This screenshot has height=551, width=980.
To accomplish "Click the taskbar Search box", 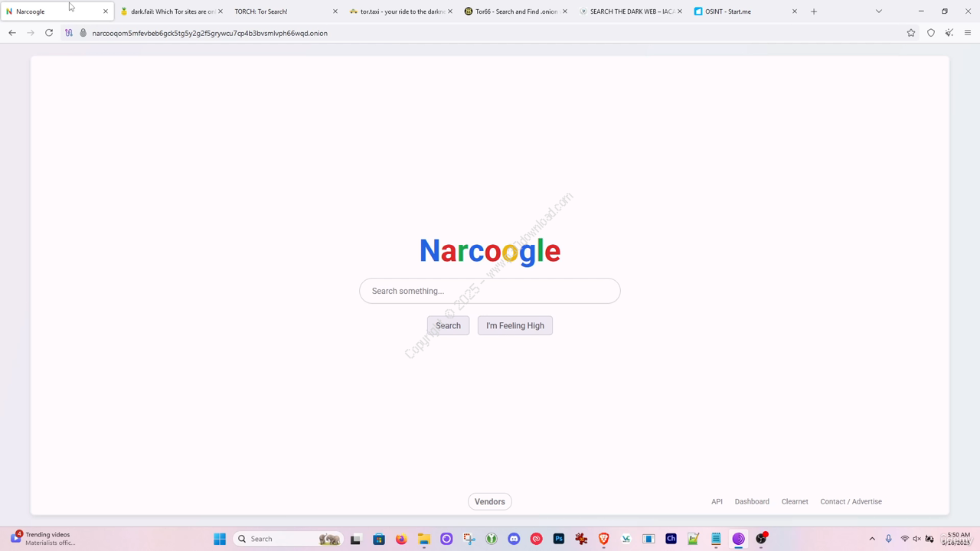I will coord(287,539).
